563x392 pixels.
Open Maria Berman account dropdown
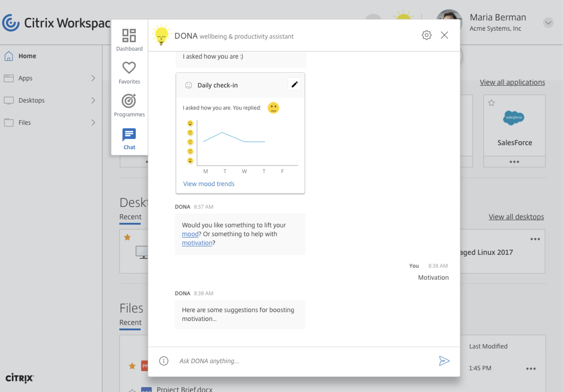548,23
